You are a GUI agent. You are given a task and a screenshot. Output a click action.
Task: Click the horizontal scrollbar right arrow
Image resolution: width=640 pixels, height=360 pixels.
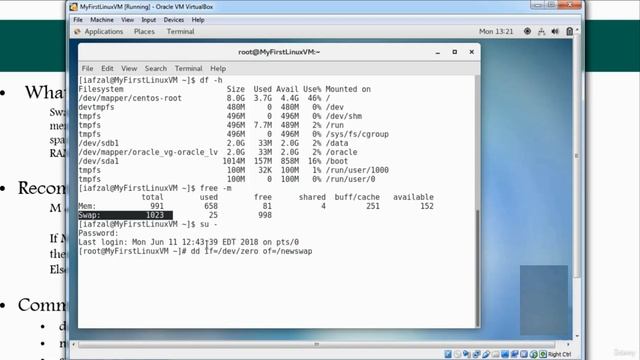point(568,344)
